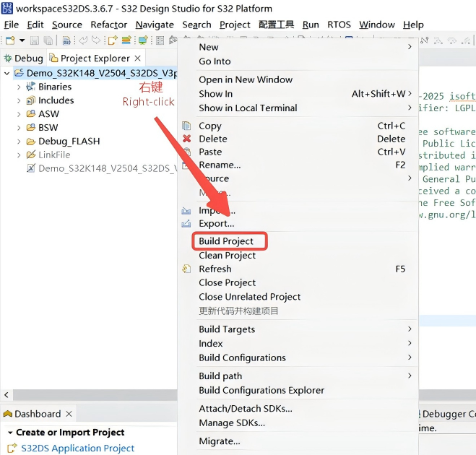476x455 pixels.
Task: Open the Build path submenu arrow
Action: (410, 376)
